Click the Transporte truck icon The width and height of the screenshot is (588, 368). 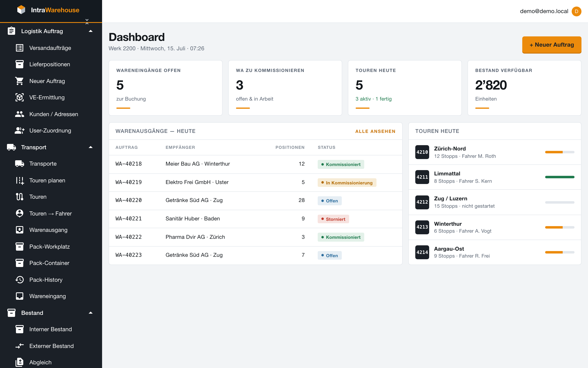point(19,164)
